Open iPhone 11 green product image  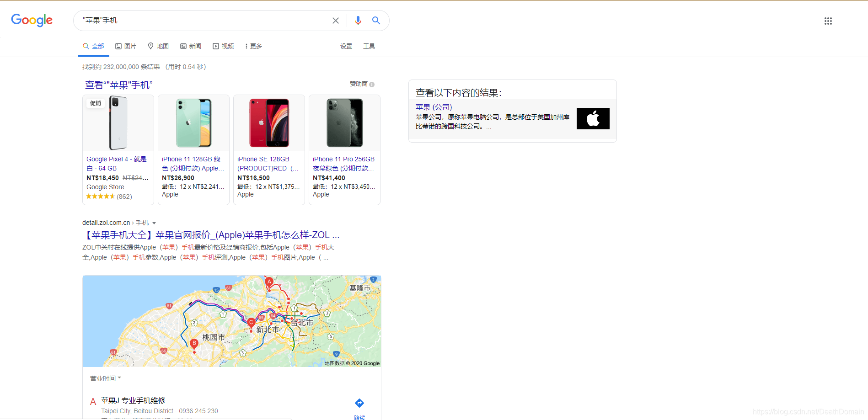point(193,123)
